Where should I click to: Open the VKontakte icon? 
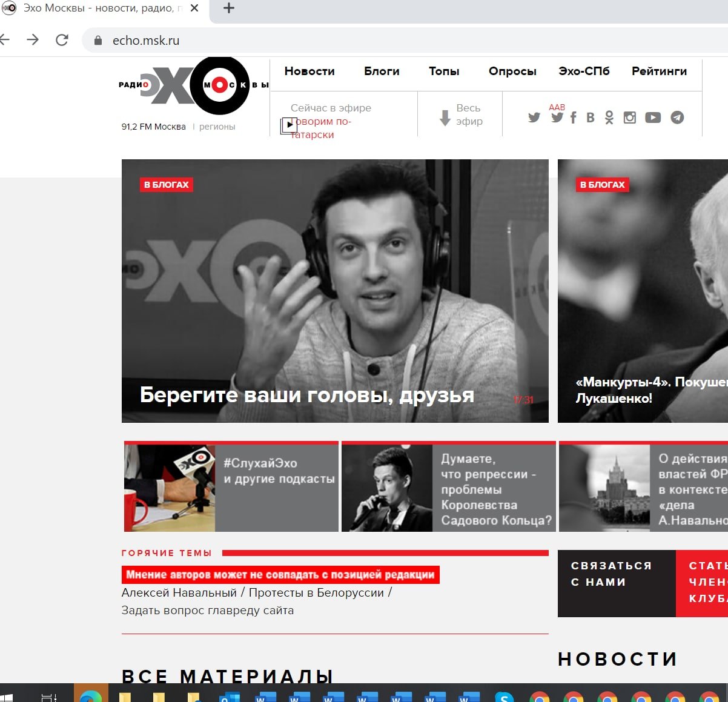click(x=591, y=118)
